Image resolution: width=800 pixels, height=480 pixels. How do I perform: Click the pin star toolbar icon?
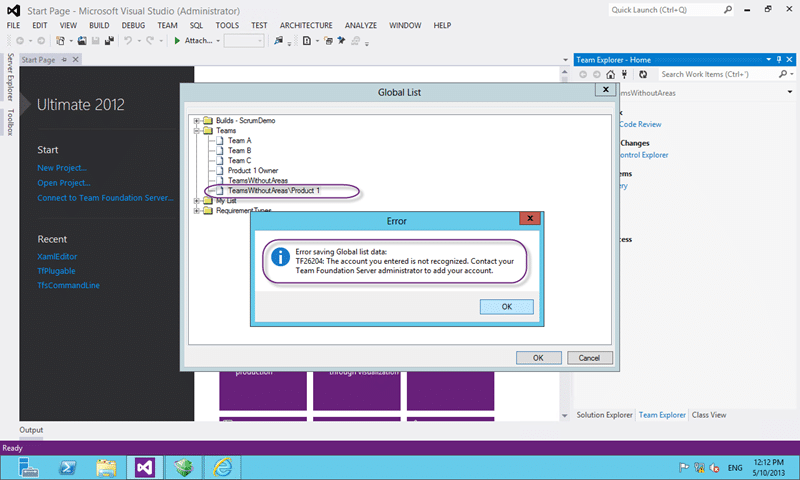341,41
